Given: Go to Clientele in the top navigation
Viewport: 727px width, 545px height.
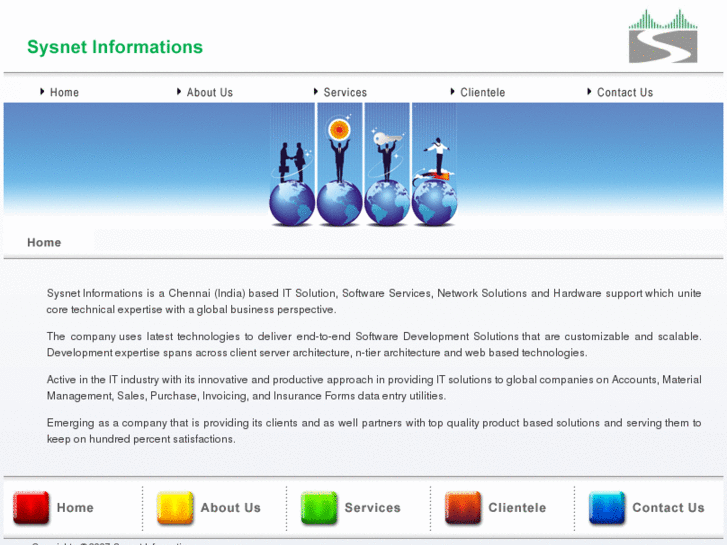Looking at the screenshot, I should coord(482,92).
